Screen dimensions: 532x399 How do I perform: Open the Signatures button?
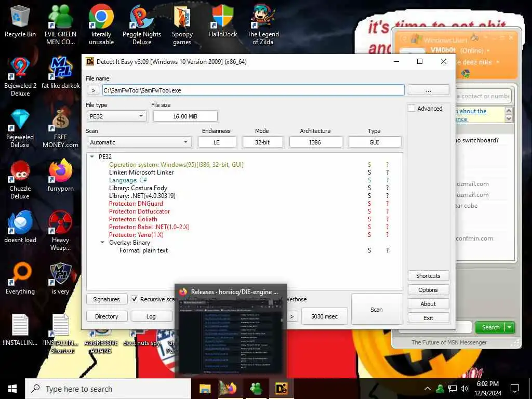coord(107,299)
